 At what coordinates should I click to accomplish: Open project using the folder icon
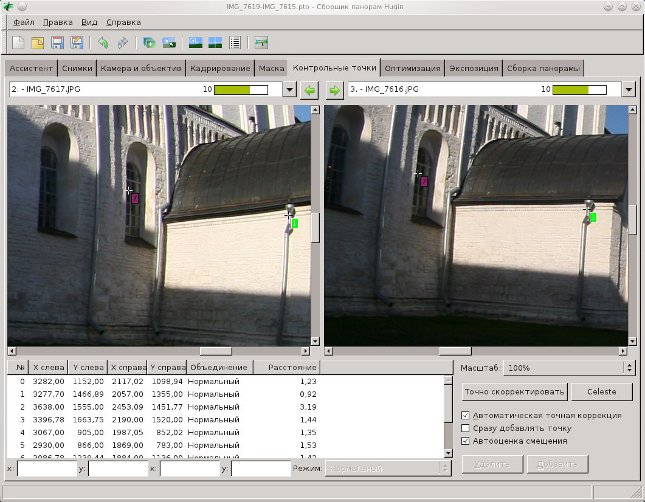[x=37, y=42]
